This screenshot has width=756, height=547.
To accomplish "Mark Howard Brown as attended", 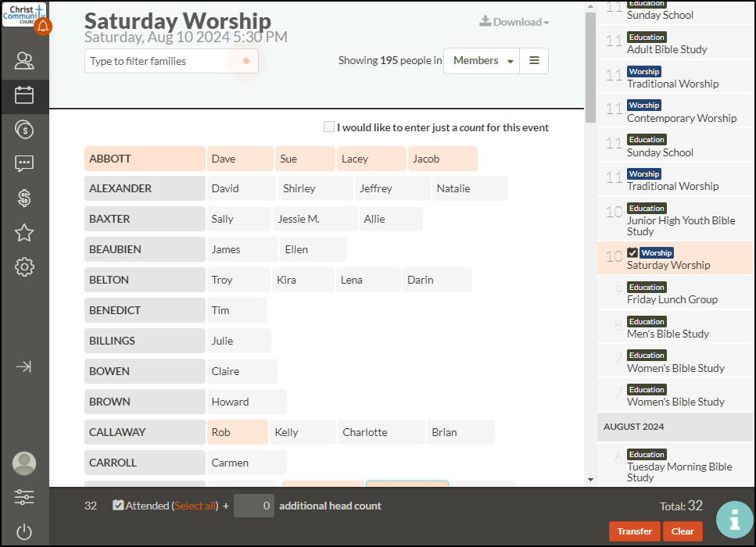I will click(246, 402).
